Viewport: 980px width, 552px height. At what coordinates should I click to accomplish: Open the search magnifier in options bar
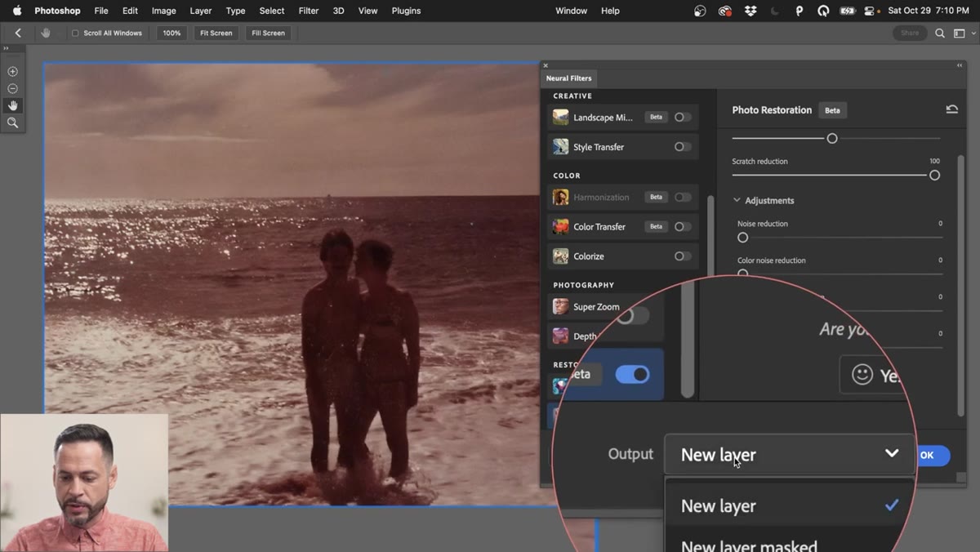point(940,33)
